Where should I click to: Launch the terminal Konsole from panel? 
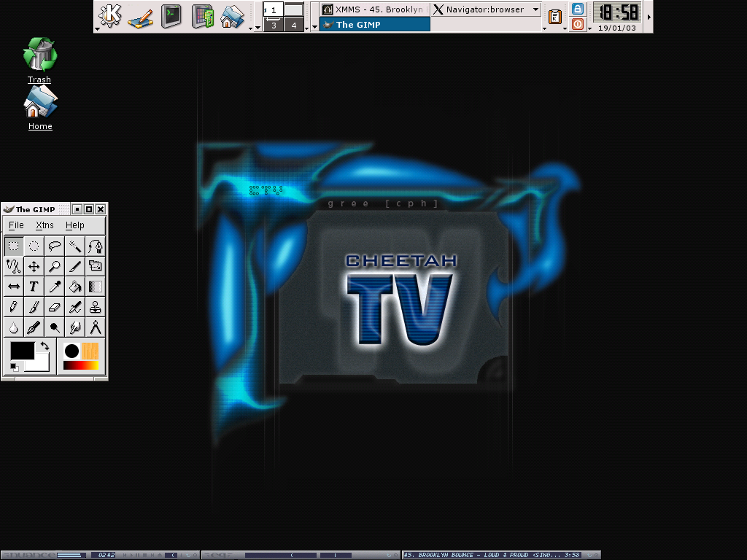(171, 16)
